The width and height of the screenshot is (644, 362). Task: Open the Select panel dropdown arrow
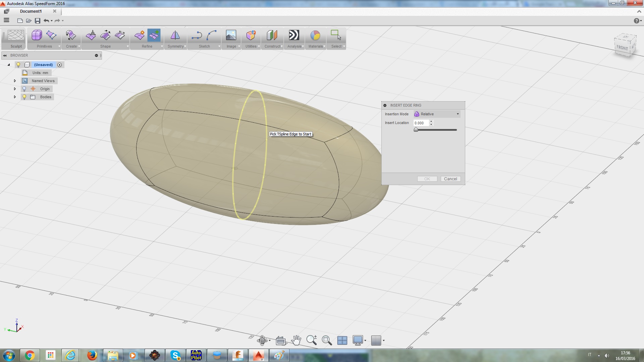pyautogui.click(x=344, y=47)
